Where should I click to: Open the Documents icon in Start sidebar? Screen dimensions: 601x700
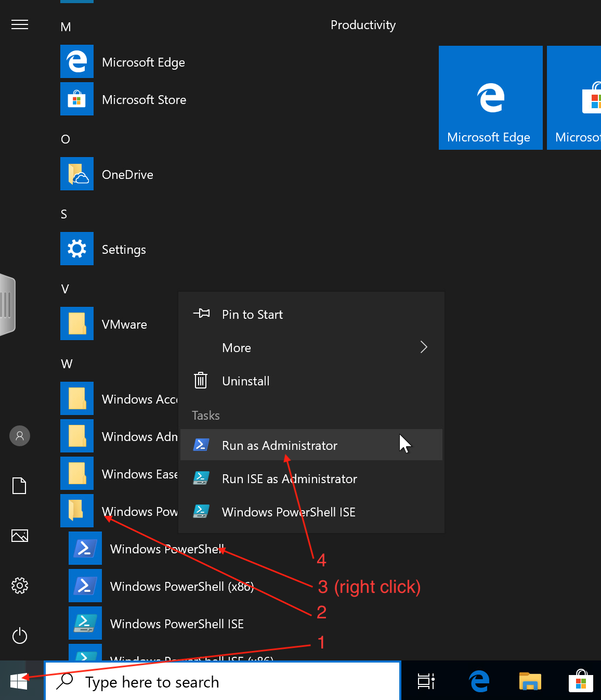(20, 486)
